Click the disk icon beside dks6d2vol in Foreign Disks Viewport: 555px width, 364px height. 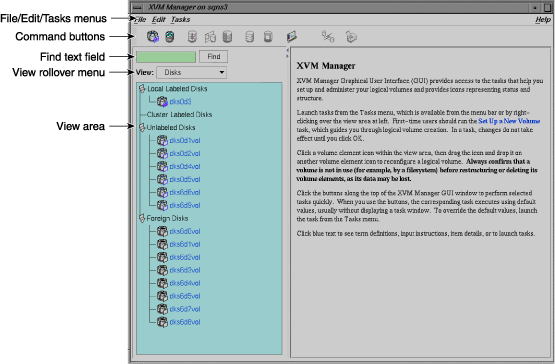[x=162, y=257]
